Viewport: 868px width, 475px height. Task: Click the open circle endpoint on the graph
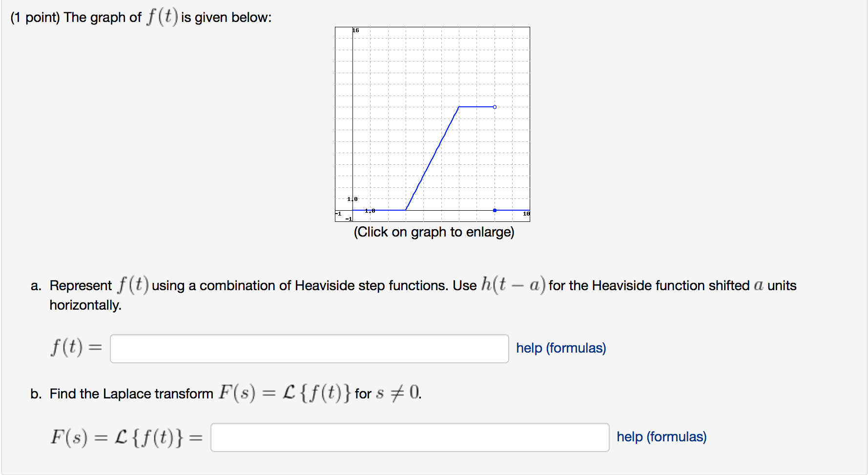pos(494,106)
